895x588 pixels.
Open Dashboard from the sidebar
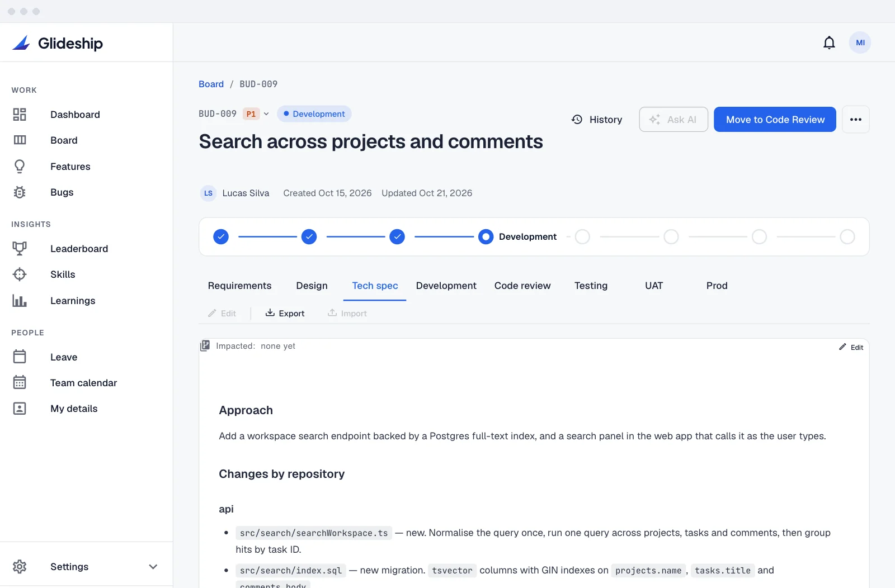[x=75, y=115]
